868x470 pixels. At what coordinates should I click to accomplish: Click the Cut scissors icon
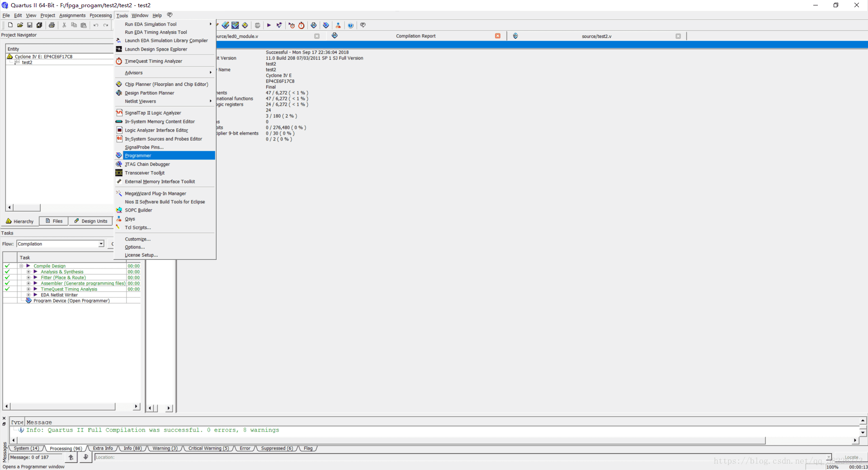coord(64,25)
